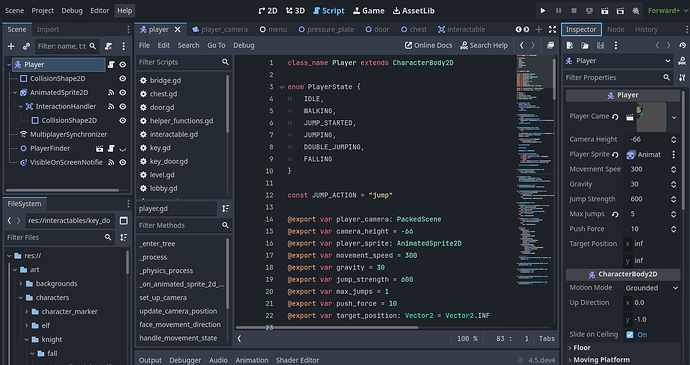
Task: Run the current scene via clapperboard icon
Action: 605,11
